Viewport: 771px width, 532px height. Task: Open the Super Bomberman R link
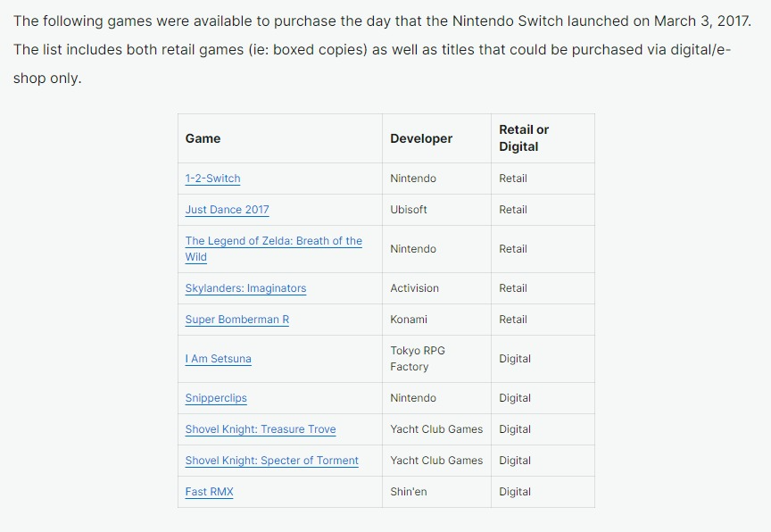pos(236,320)
